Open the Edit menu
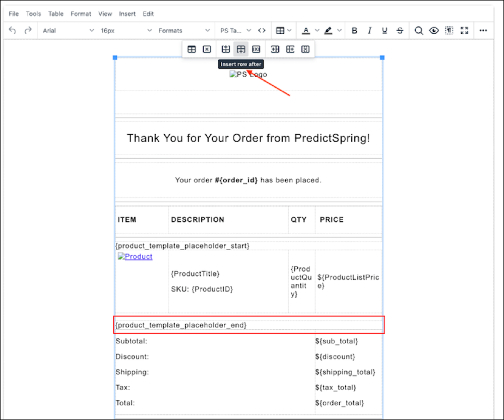The image size is (504, 420). pos(148,14)
